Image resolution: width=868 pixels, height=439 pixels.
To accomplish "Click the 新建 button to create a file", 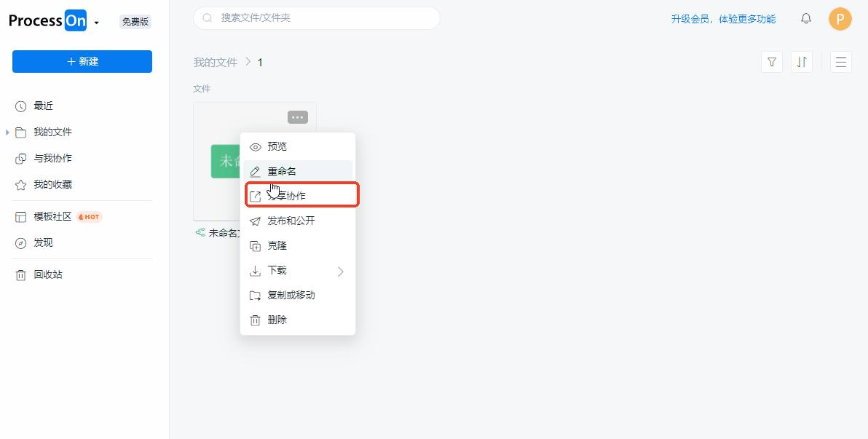I will pos(82,61).
